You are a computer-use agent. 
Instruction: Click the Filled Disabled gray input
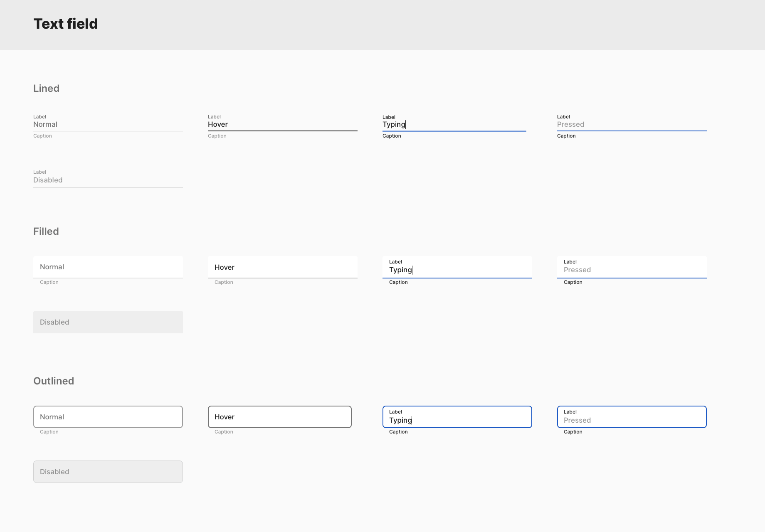[x=107, y=322]
